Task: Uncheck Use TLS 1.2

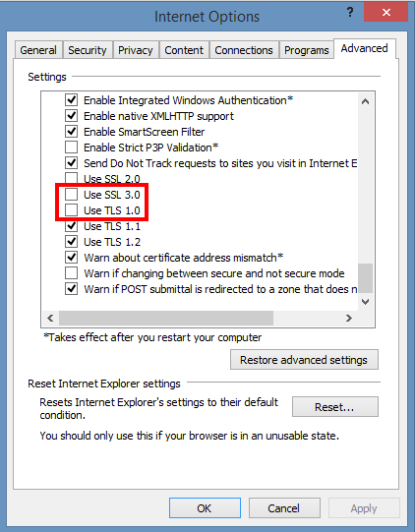Action: point(71,242)
